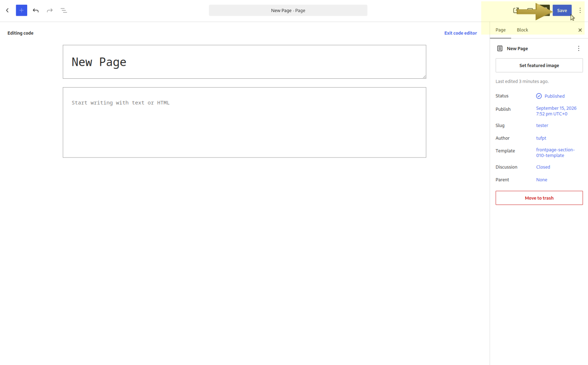Click the undo arrow icon
The width and height of the screenshot is (588, 365).
[36, 10]
